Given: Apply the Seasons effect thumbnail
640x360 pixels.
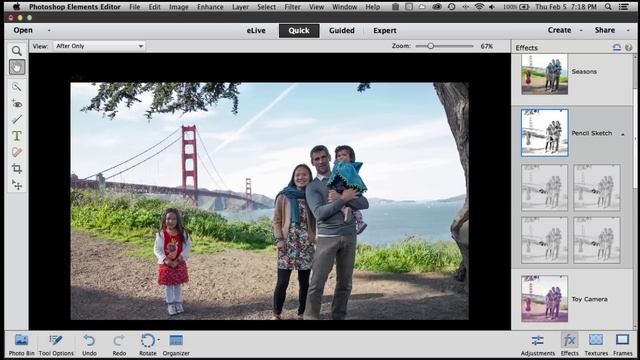Looking at the screenshot, I should point(544,74).
